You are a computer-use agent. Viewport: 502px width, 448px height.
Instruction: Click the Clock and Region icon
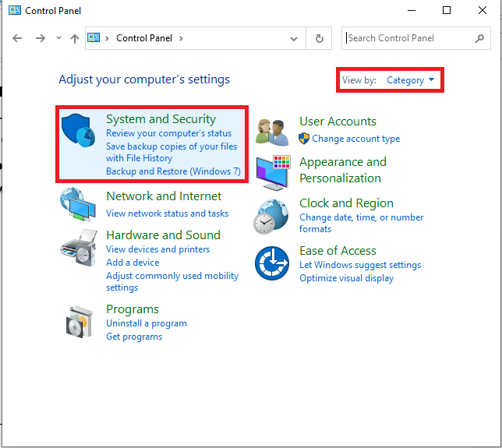(x=272, y=216)
